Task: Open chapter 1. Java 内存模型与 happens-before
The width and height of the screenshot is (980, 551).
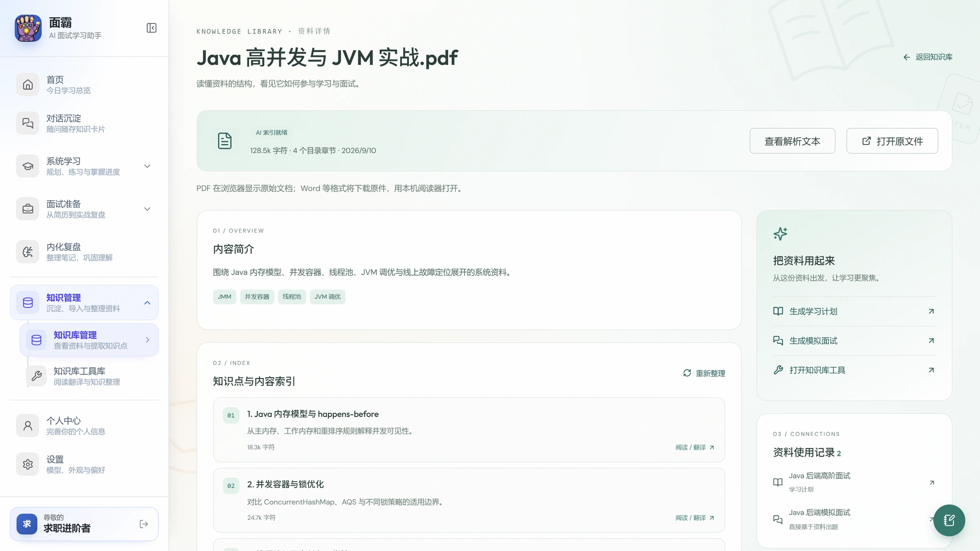Action: coord(469,430)
